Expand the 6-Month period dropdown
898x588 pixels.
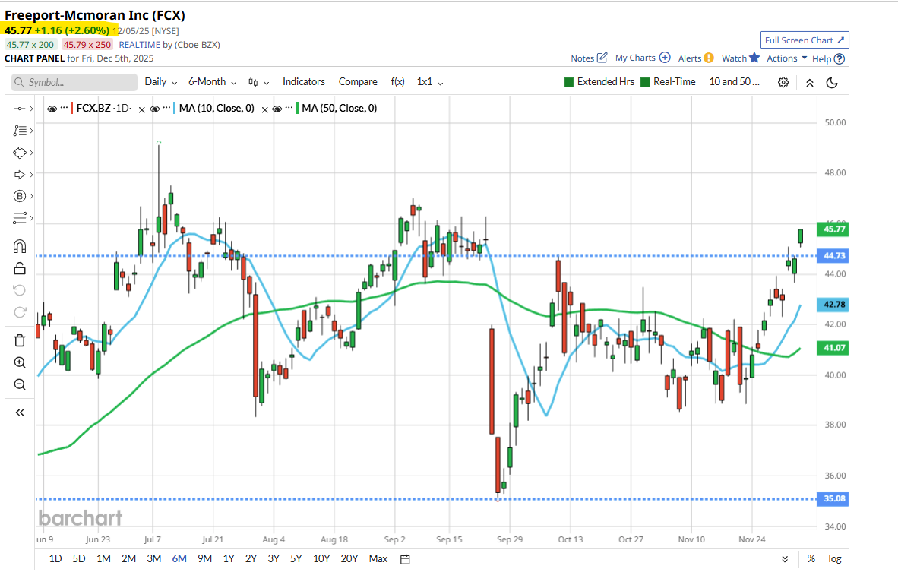tap(212, 82)
